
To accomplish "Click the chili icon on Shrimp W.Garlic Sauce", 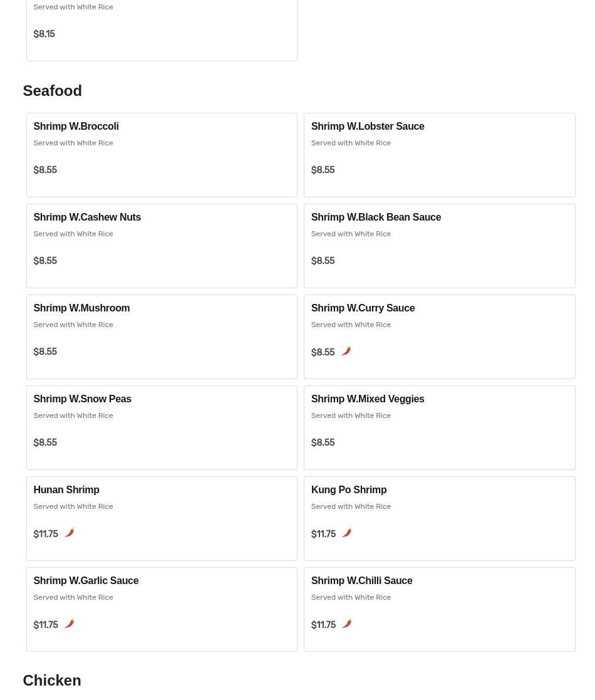I will pyautogui.click(x=69, y=624).
